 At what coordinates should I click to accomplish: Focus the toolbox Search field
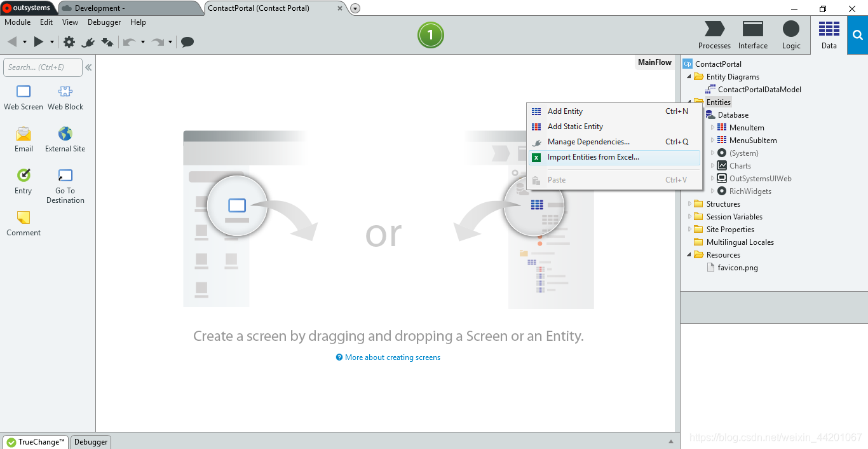43,67
